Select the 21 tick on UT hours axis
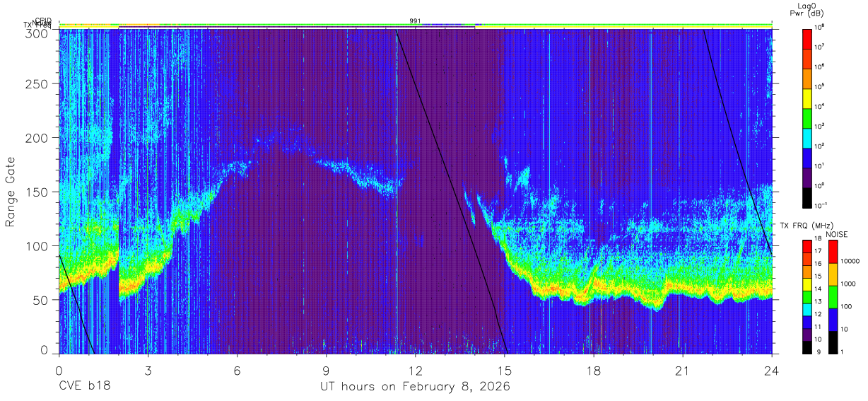 coord(682,371)
